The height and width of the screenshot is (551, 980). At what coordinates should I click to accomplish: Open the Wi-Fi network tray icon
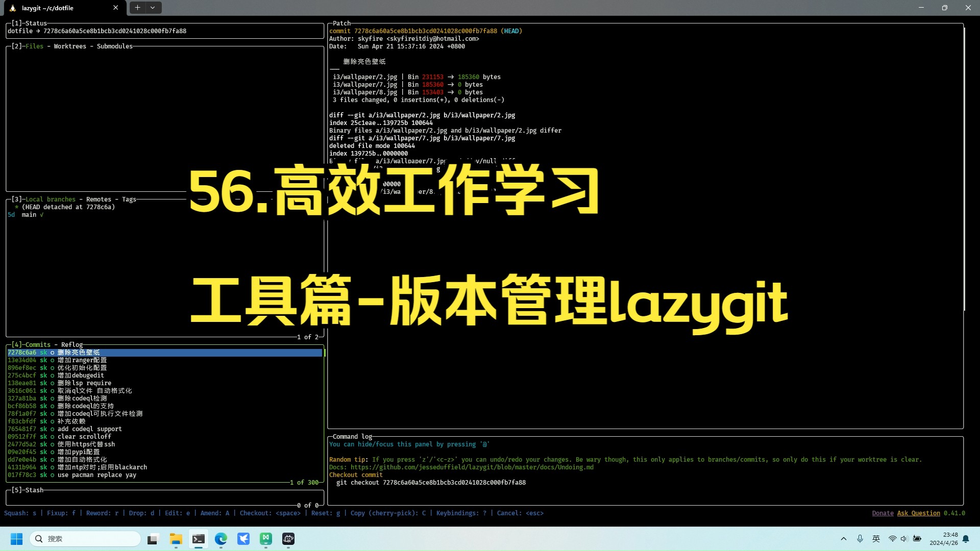point(892,539)
